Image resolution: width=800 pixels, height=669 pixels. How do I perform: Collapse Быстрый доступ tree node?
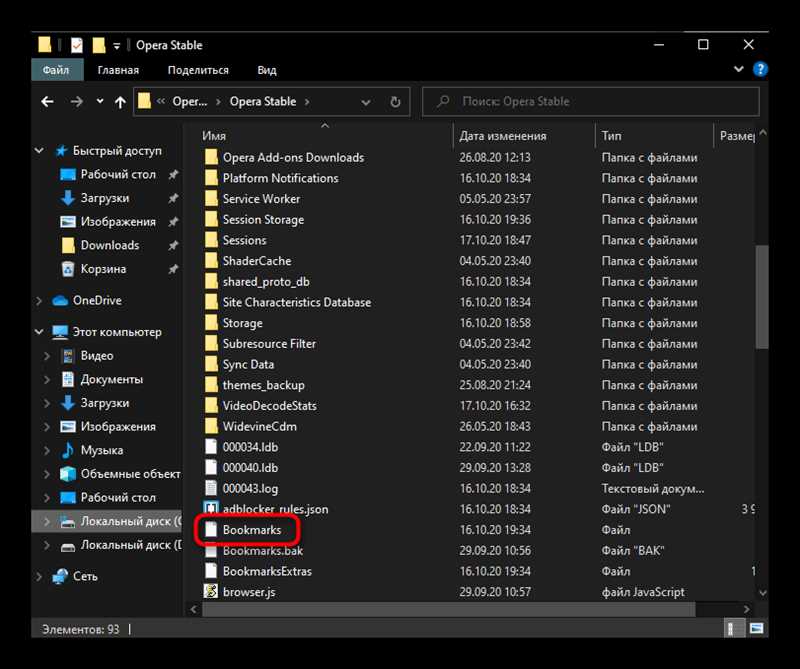39,151
